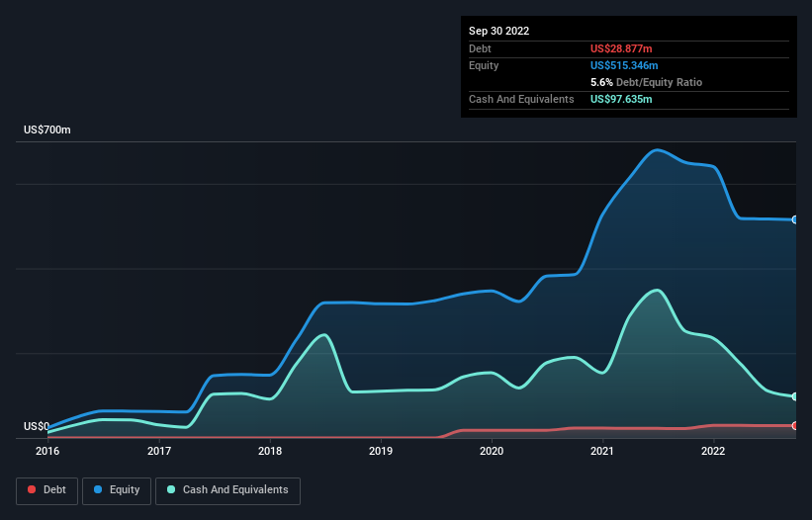Click the blue Equity endpoint marker
Screen dimensions: 812x520
[x=795, y=219]
